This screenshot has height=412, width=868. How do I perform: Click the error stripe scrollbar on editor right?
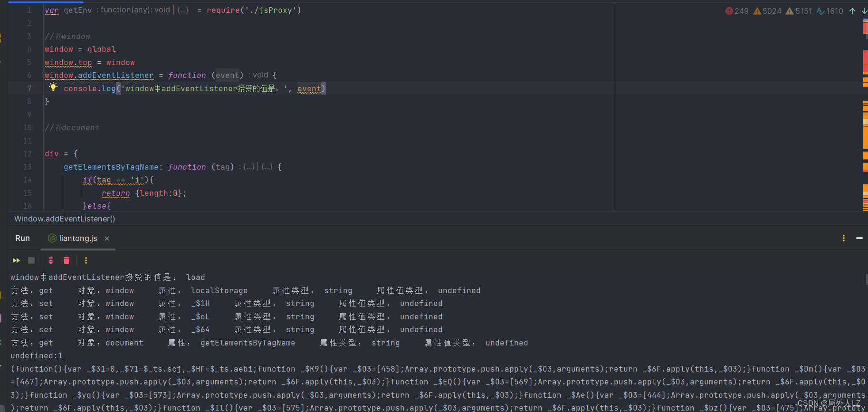tap(865, 114)
